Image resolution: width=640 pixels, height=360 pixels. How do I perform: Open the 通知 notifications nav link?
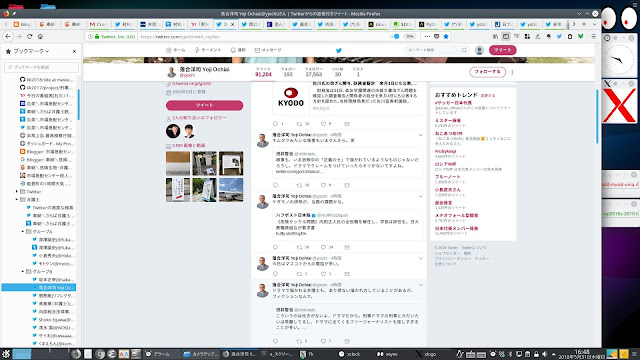click(238, 50)
